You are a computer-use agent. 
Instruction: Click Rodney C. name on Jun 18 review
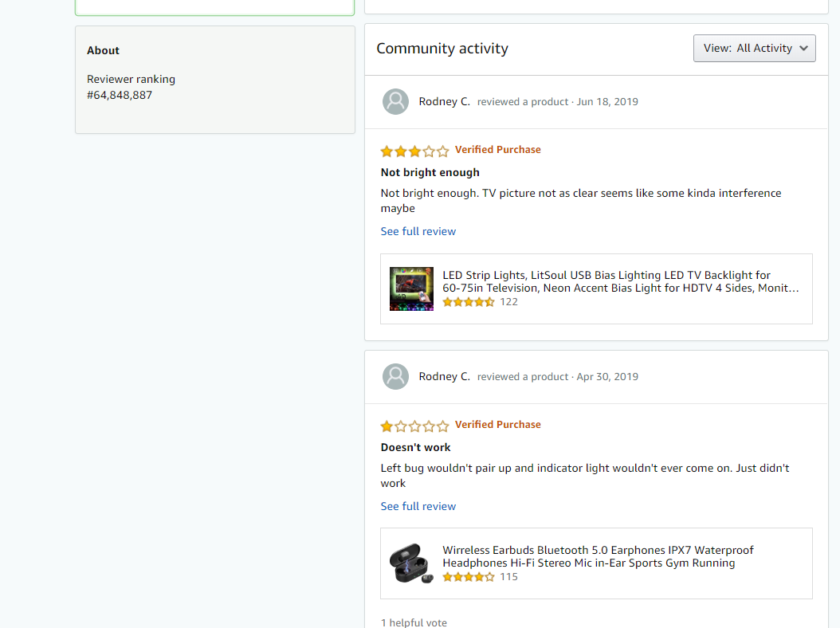(444, 101)
